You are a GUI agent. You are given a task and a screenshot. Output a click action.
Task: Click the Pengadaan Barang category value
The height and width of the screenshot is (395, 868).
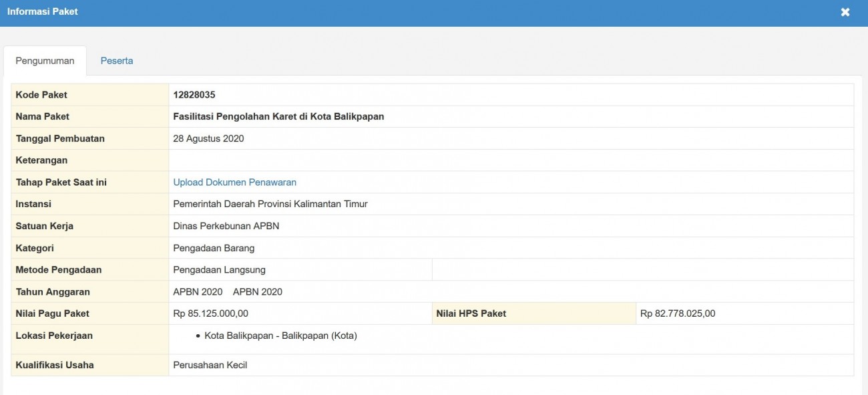(x=214, y=248)
